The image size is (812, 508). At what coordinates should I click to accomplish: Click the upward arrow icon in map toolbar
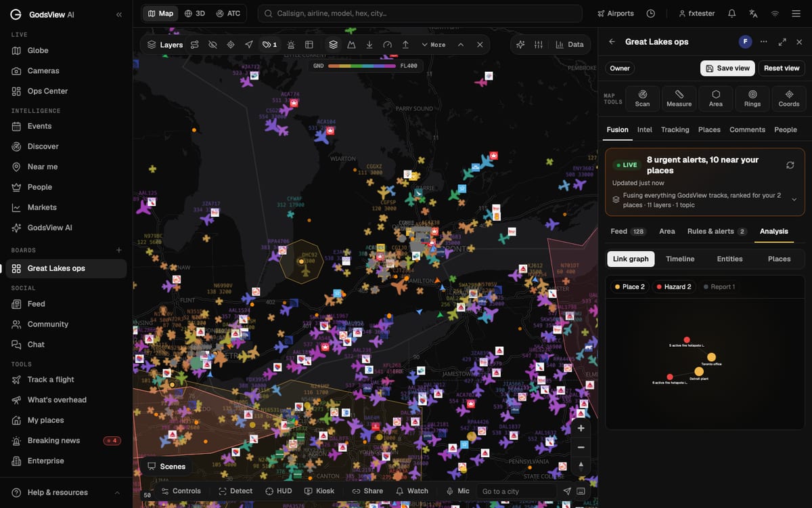[406, 45]
